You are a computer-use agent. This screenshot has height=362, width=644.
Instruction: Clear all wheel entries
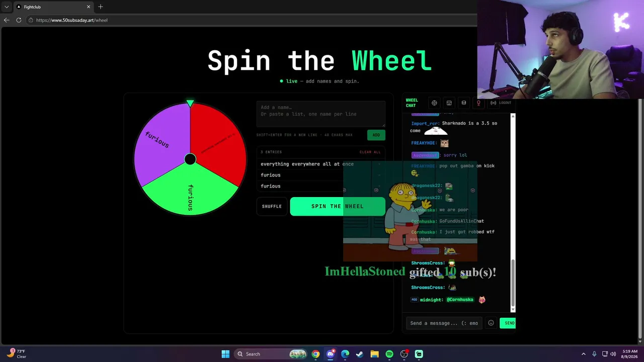tap(370, 152)
